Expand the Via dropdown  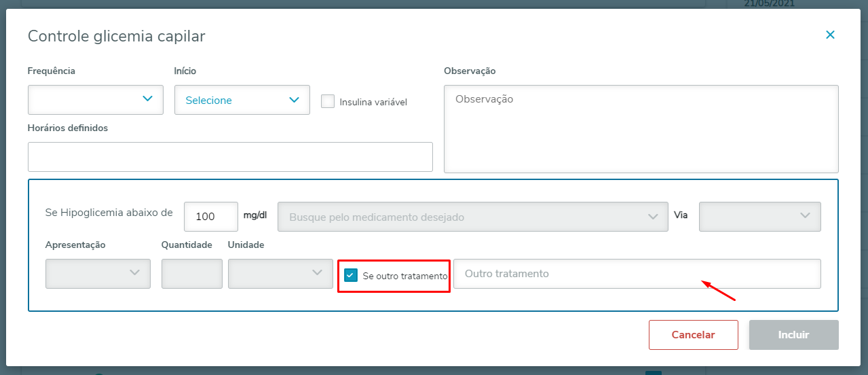[759, 217]
